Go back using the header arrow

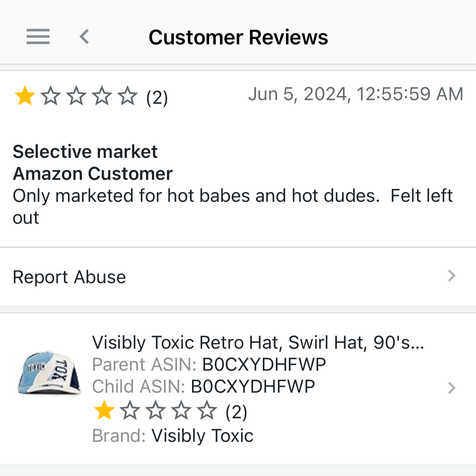84,37
